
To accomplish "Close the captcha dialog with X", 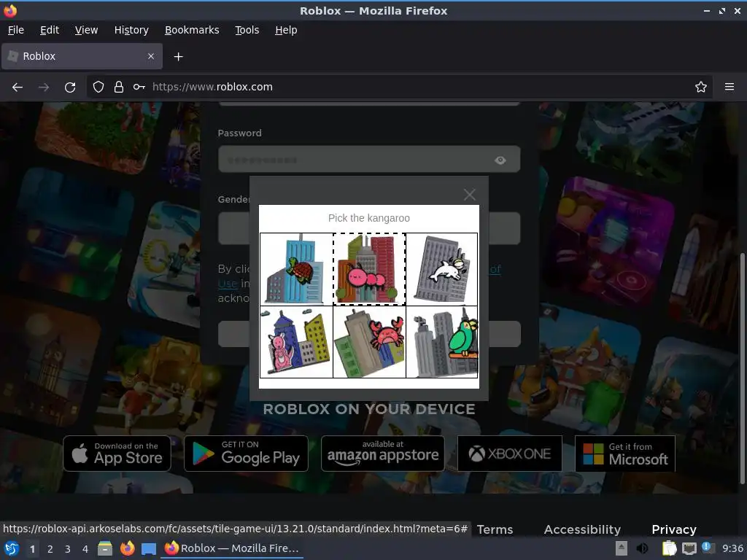I will pos(469,194).
